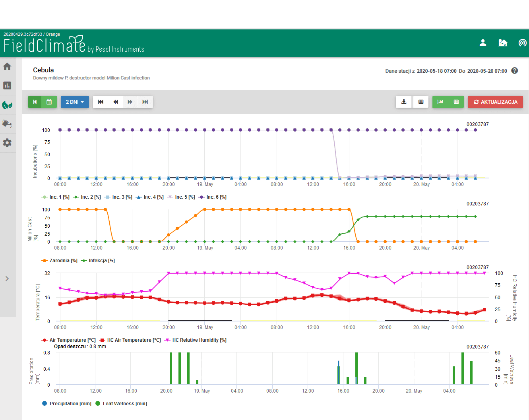
Task: Click the FieldClimate logo
Action: (x=45, y=45)
